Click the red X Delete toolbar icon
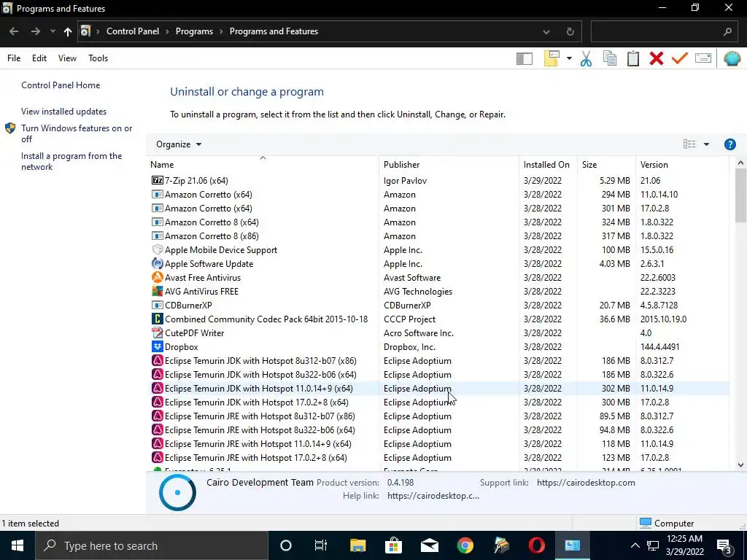 click(x=657, y=58)
